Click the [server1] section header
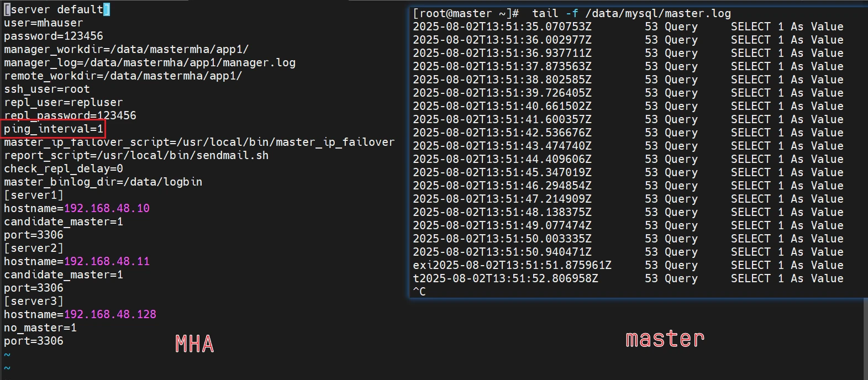 click(33, 196)
